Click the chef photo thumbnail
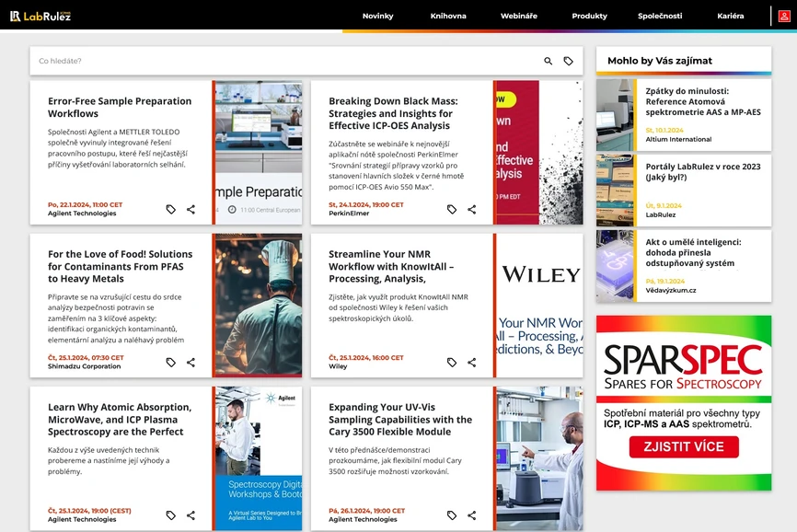 click(259, 306)
